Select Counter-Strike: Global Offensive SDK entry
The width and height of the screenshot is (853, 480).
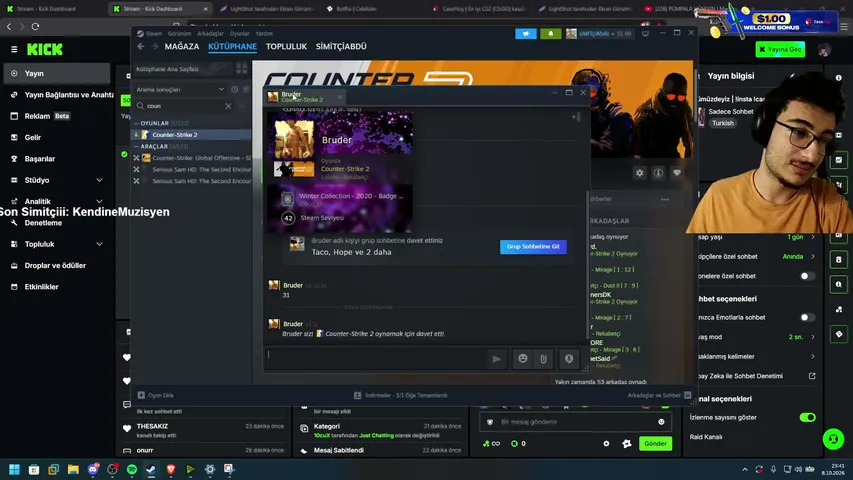point(192,158)
